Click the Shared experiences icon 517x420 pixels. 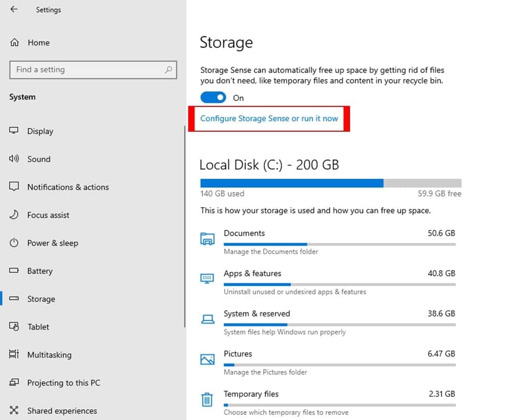[x=14, y=410]
